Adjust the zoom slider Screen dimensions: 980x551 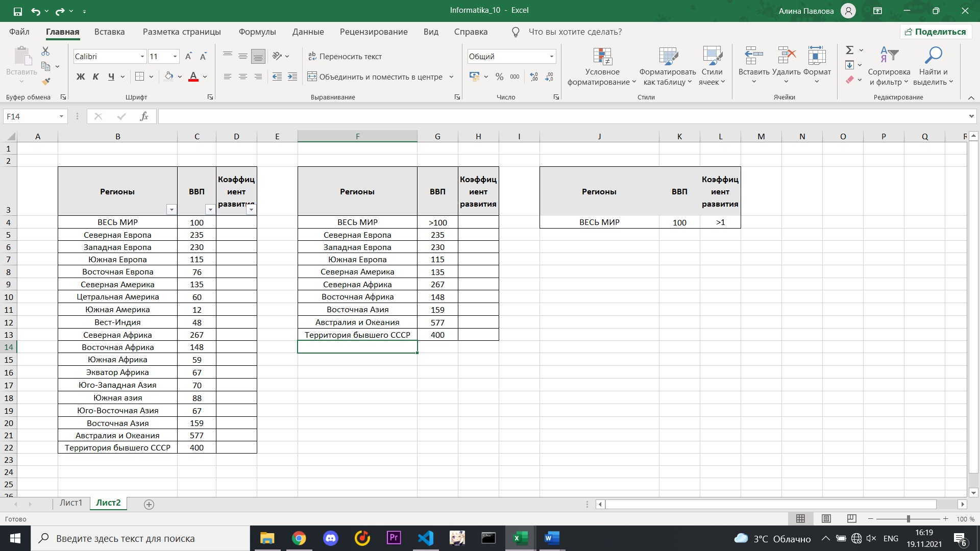coord(909,519)
